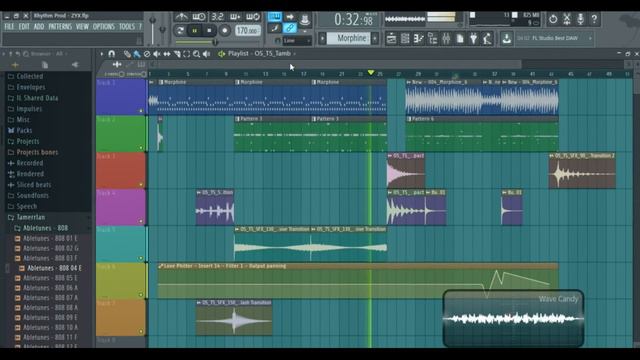Click the download/content library icon
Image resolution: width=640 pixels, height=360 pixels.
(507, 39)
